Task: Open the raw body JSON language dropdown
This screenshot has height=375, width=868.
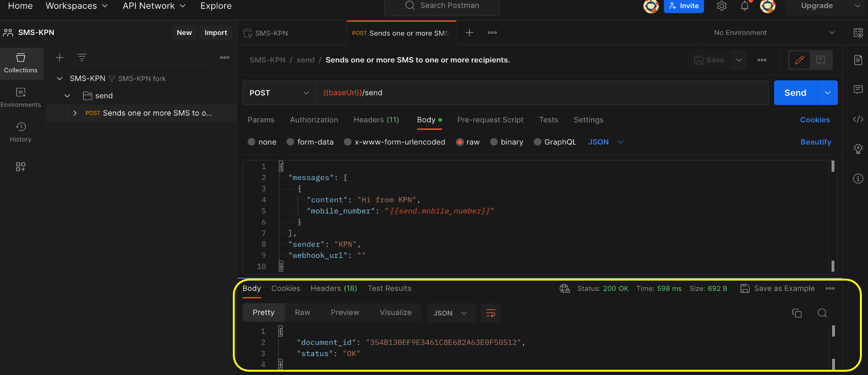Action: click(606, 142)
